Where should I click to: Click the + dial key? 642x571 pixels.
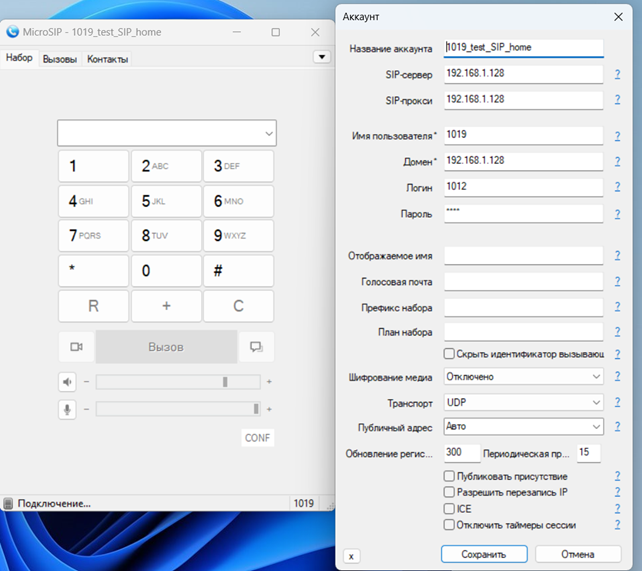tap(166, 306)
